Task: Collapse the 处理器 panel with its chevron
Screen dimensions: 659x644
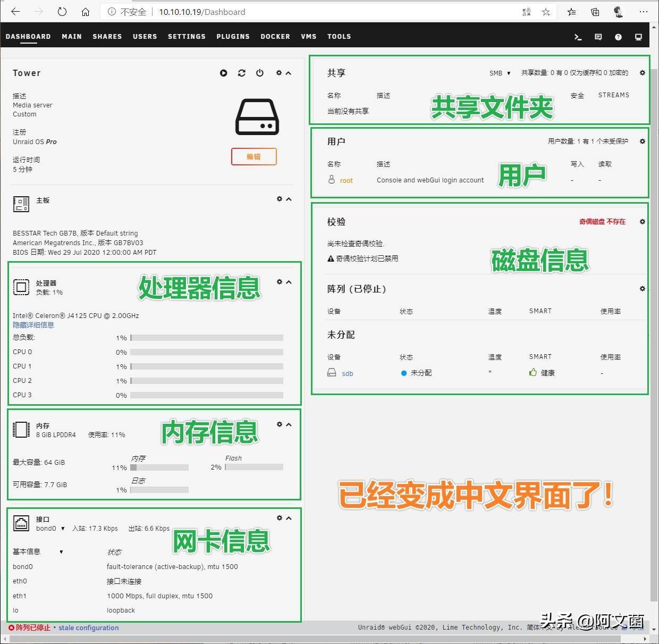Action: point(288,282)
